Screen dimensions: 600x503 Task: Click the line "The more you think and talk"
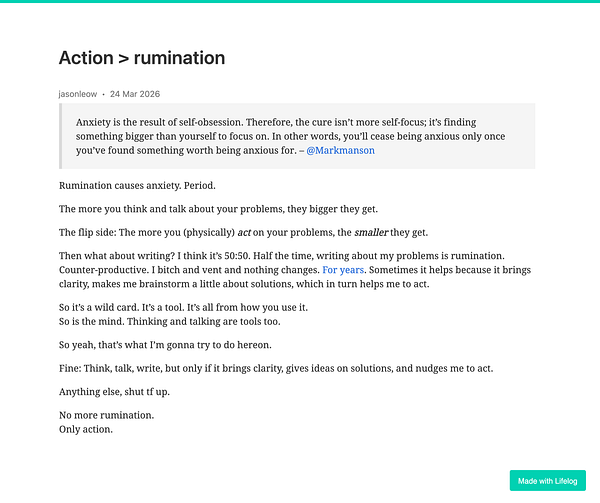click(x=218, y=209)
